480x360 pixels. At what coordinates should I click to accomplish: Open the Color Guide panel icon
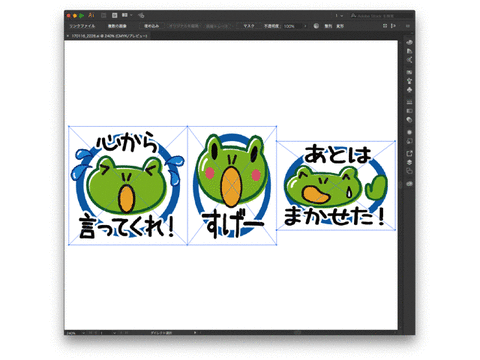click(409, 51)
